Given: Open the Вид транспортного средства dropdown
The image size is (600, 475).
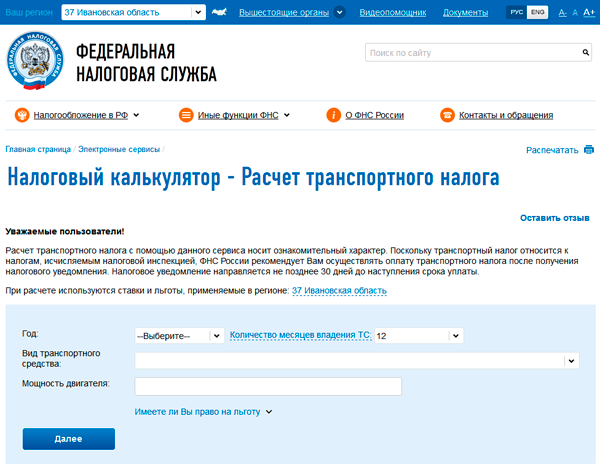Looking at the screenshot, I should click(x=357, y=361).
